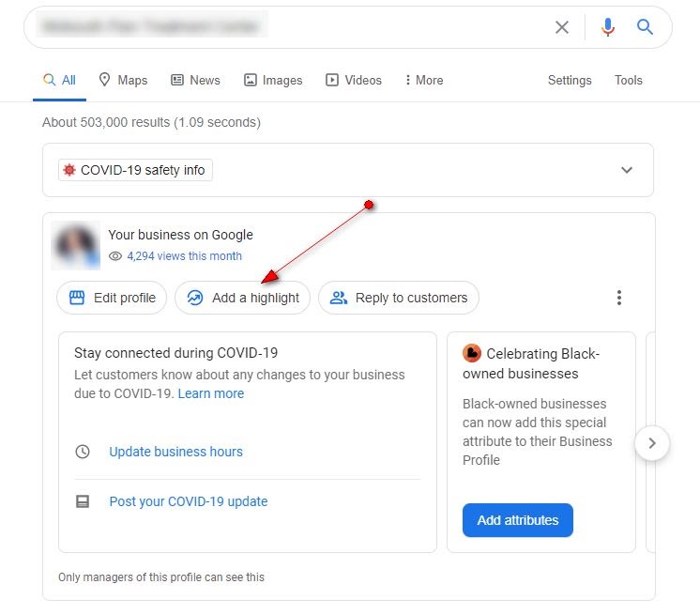Click the clock icon beside Update business hours
700x615 pixels.
click(x=83, y=452)
